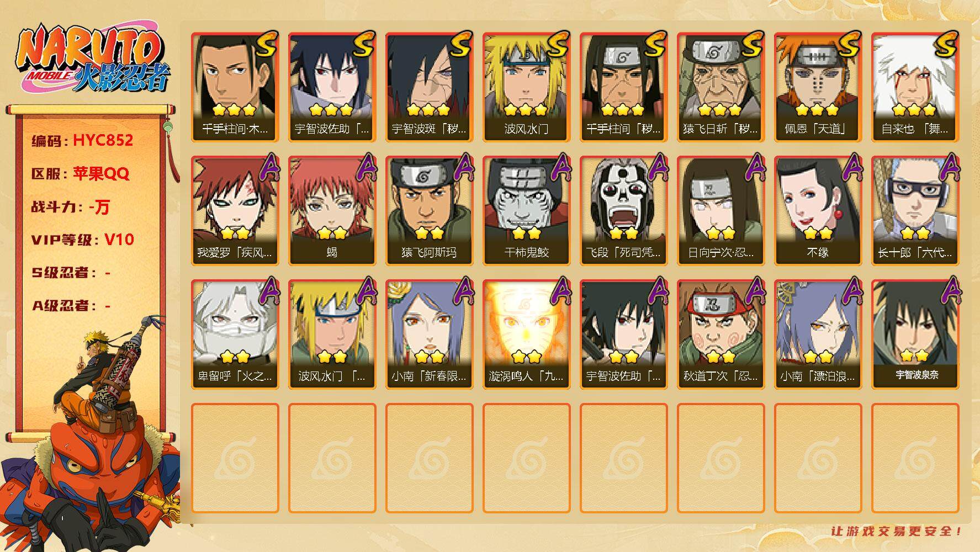Click the three stars on 自来也 card
Image resolution: width=980 pixels, height=552 pixels.
point(915,109)
